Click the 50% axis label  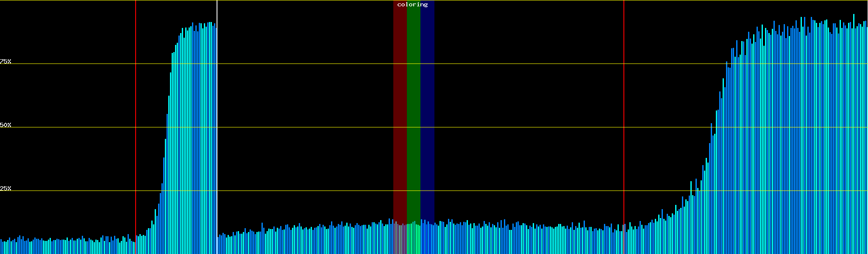tap(6, 125)
